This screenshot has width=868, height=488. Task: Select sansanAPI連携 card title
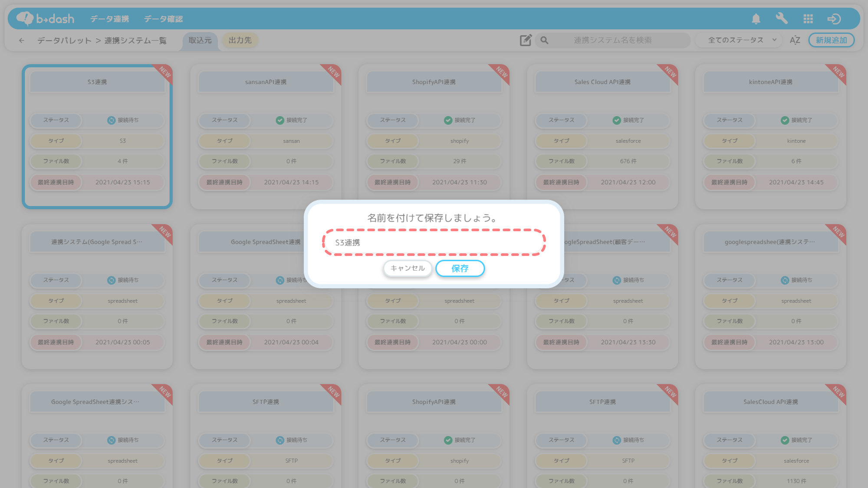pyautogui.click(x=266, y=82)
